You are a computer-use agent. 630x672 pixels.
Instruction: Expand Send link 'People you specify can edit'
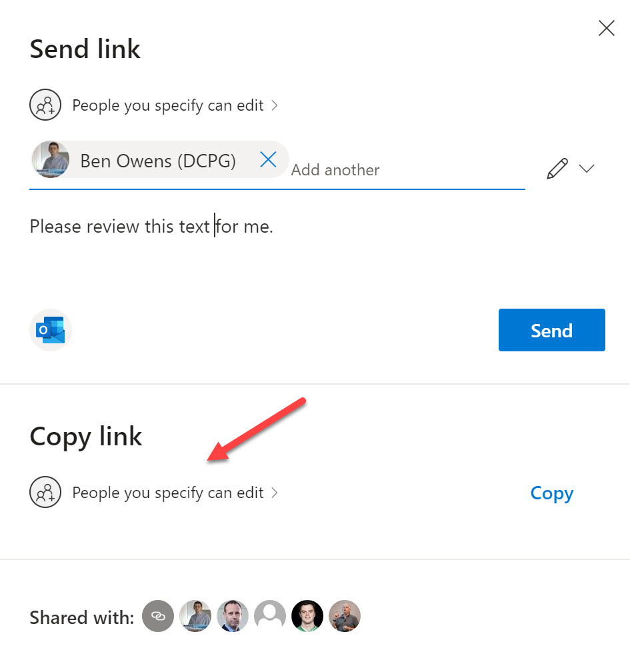[175, 105]
